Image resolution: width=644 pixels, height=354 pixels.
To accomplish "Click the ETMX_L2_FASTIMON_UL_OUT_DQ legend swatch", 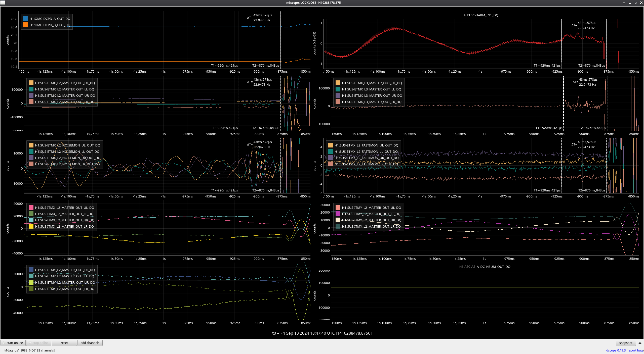I will tap(331, 145).
